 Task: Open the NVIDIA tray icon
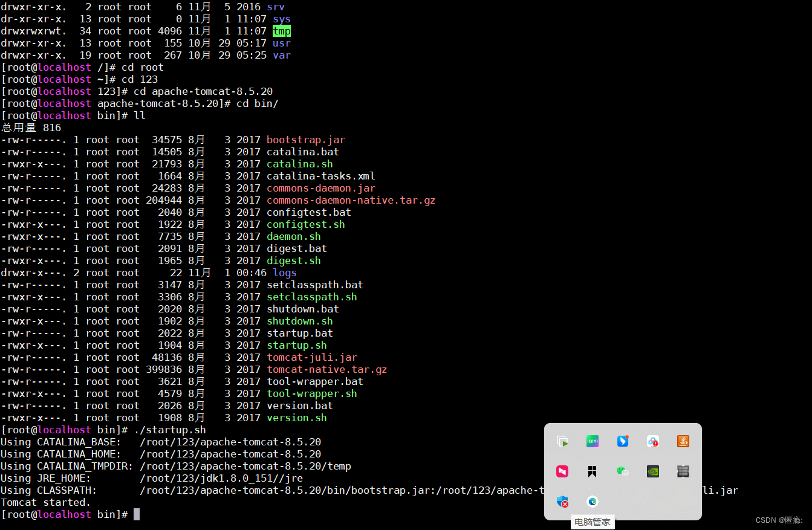(653, 471)
